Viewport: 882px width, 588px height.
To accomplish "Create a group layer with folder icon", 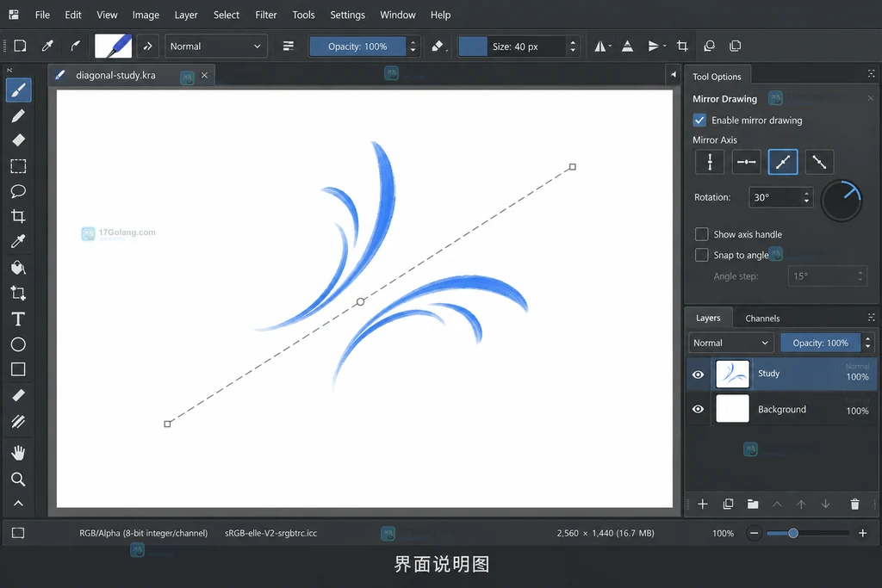I will click(753, 504).
